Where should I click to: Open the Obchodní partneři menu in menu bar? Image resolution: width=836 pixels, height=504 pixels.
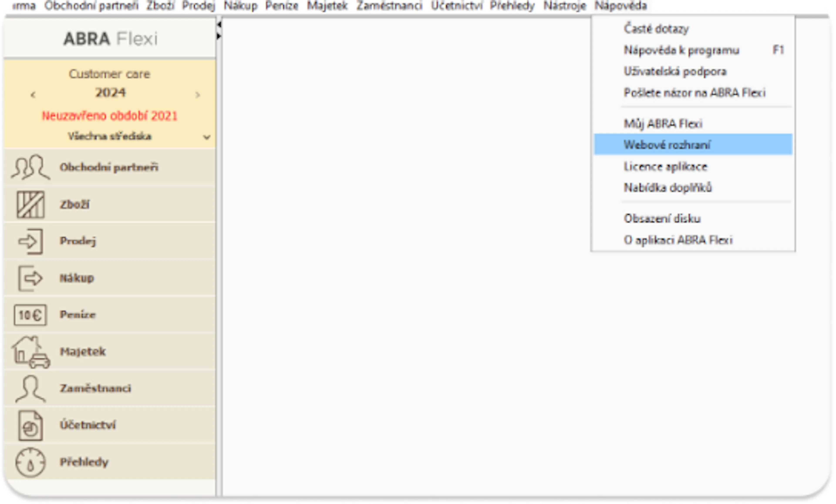pos(92,6)
